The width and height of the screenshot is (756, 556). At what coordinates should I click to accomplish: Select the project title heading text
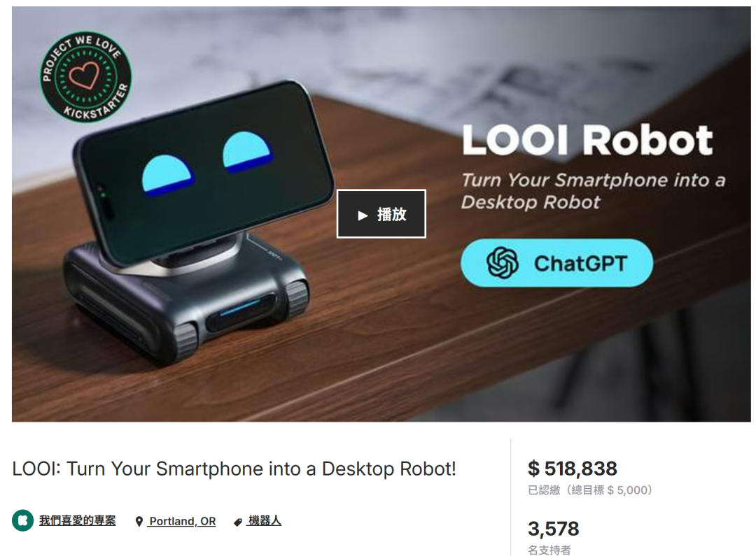[x=234, y=469]
